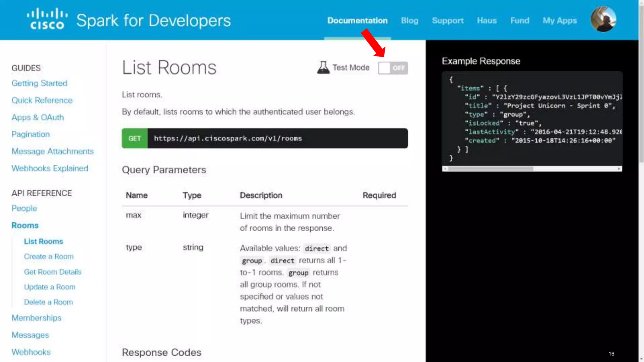644x362 pixels.
Task: Open the Documentation nav tab
Action: 357,21
